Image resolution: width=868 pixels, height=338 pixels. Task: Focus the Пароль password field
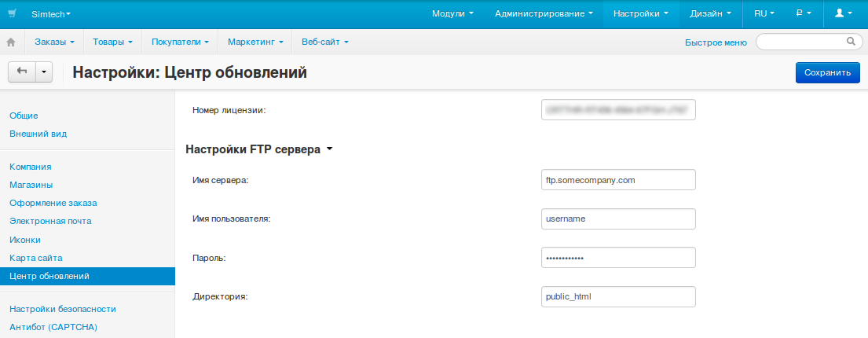(x=618, y=258)
